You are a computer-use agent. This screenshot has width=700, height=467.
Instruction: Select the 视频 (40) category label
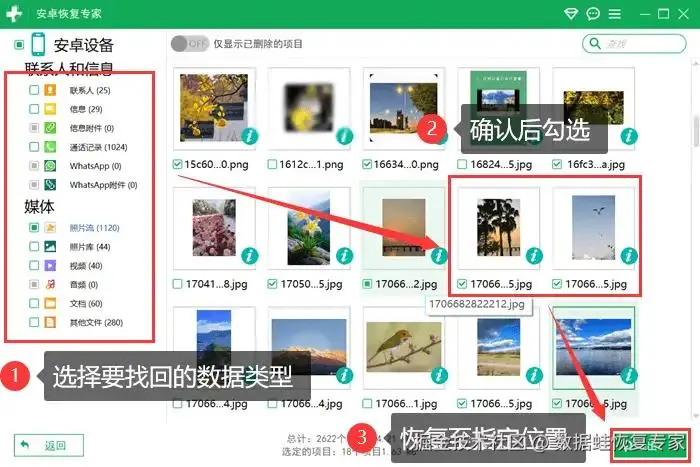coord(86,266)
